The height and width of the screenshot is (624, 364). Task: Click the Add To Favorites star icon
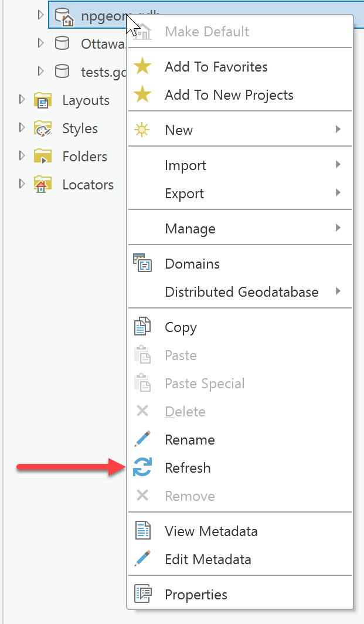pos(142,67)
